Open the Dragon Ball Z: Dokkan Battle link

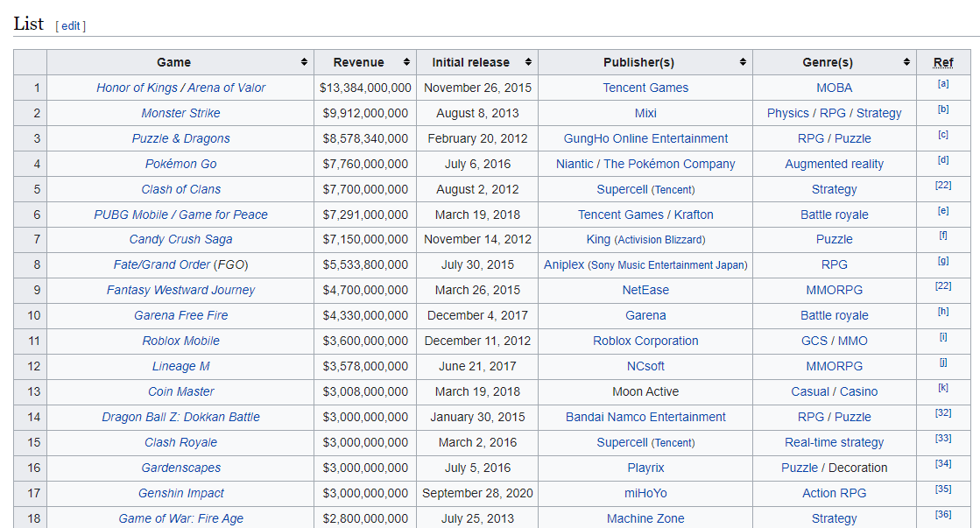click(180, 417)
